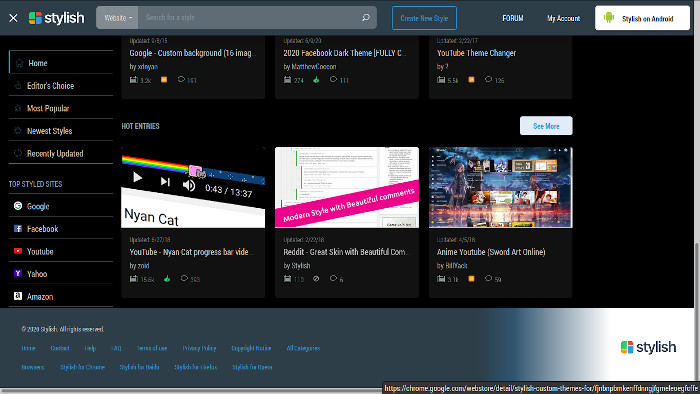Open the footer Stylish for Chrome link
This screenshot has width=700, height=394.
coord(83,367)
